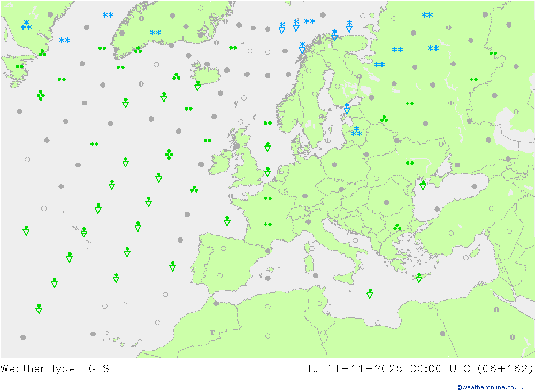Select the rain shower symbol near Odessa coast
Screen dimensions: 535x392
click(423, 185)
